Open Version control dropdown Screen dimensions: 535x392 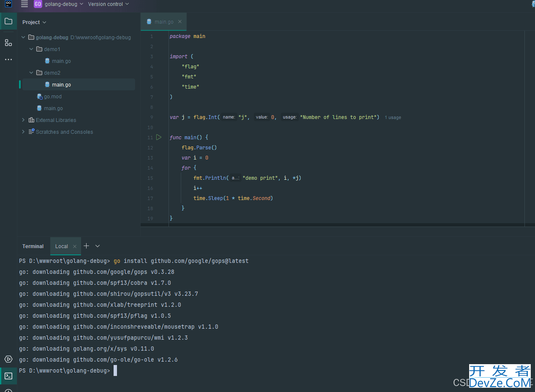(109, 4)
